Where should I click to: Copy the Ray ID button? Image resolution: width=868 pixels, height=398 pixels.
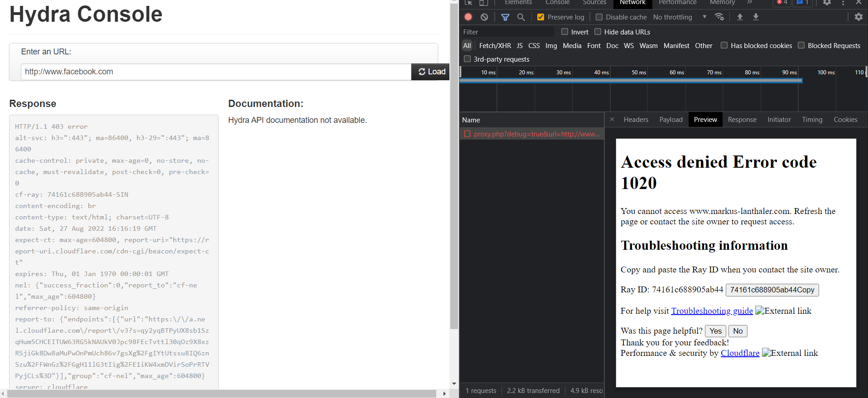[x=772, y=290]
